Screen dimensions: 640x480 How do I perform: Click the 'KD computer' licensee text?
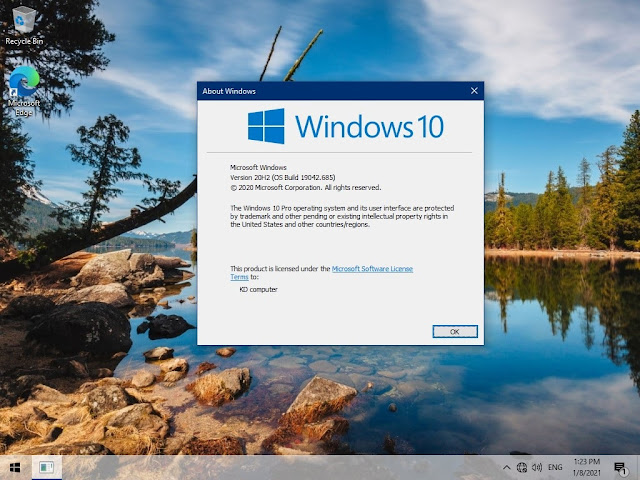tap(258, 289)
